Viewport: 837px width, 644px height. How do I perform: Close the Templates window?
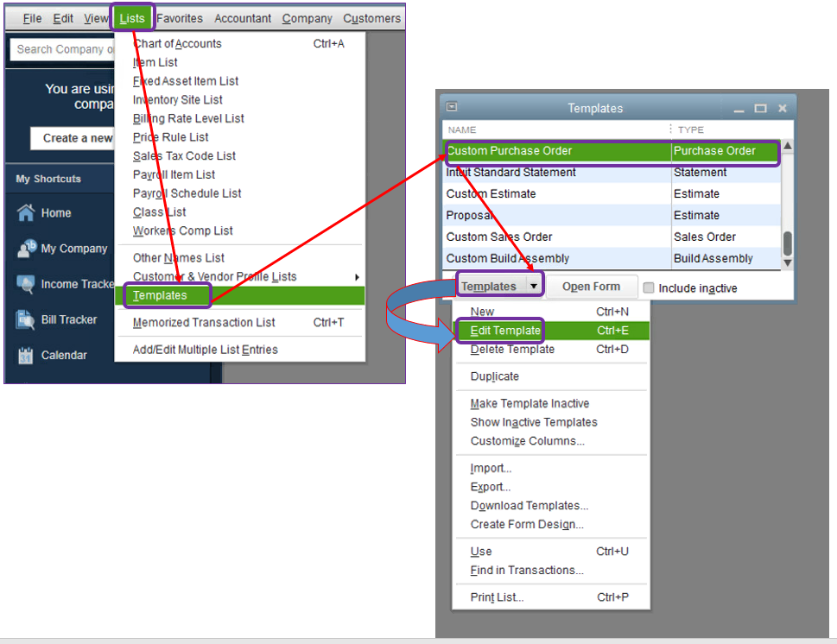coord(783,108)
